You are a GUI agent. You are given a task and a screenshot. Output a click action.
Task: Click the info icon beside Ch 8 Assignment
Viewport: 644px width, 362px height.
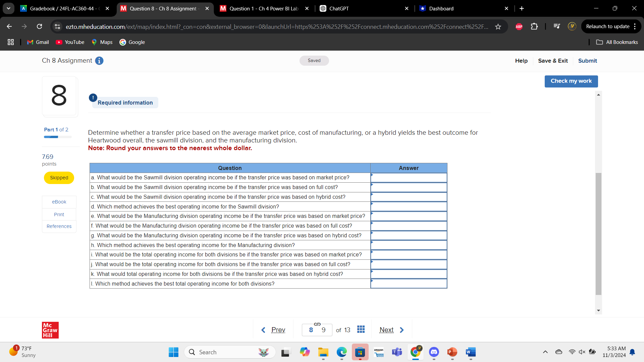tap(99, 61)
